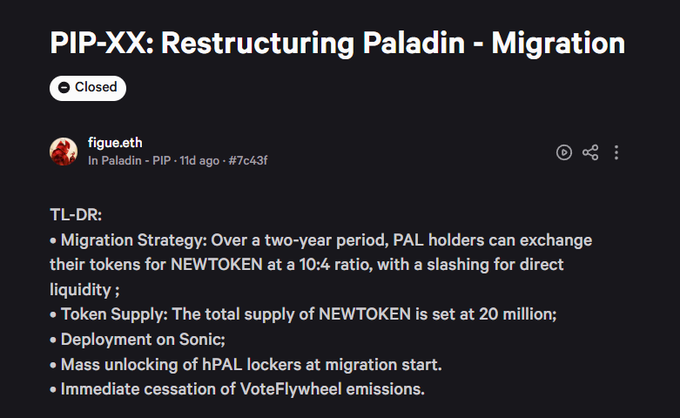
Task: Click the Mass unlocking of hPAL bullet
Action: (x=250, y=363)
